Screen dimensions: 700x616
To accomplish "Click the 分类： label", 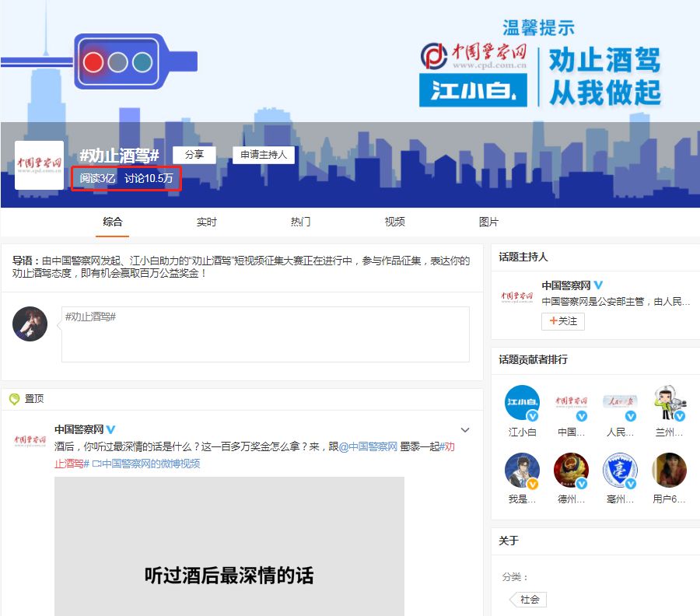I will pos(515,577).
